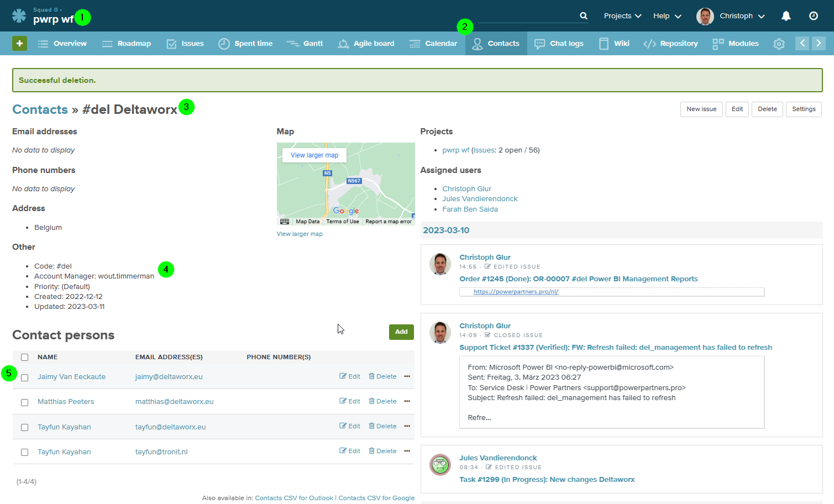The width and height of the screenshot is (834, 504).
Task: Check the tayfun@deltaworx.eu row checkbox
Action: (24, 427)
